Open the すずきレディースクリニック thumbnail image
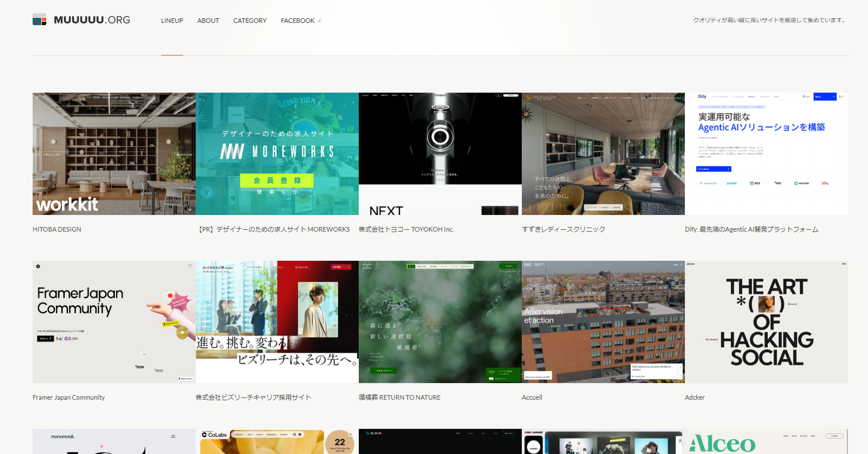 coord(603,154)
